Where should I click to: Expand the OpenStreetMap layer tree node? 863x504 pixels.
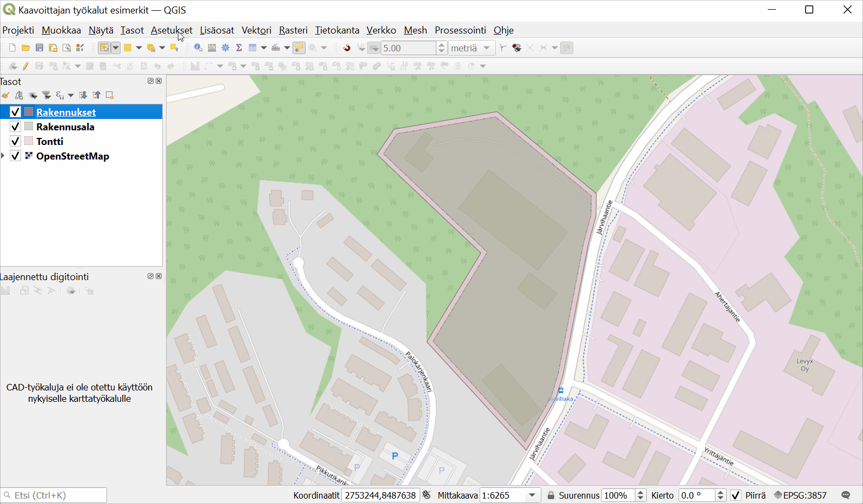3,156
